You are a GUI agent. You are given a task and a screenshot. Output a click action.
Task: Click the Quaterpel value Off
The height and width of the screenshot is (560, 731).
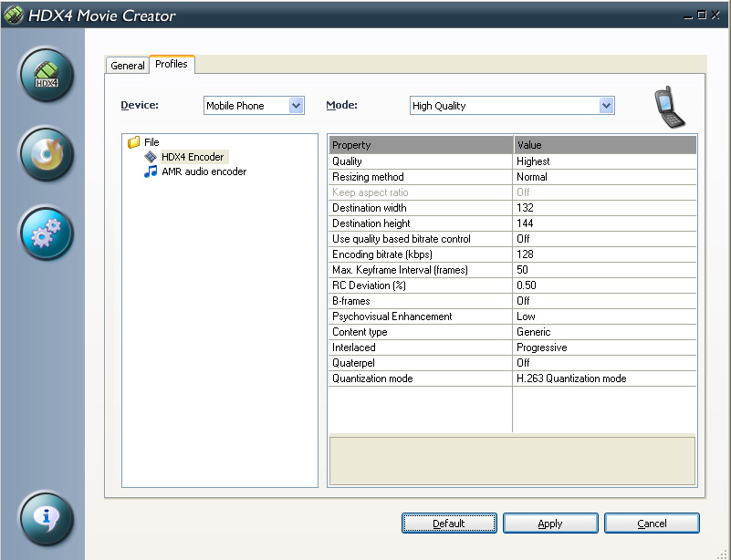523,363
